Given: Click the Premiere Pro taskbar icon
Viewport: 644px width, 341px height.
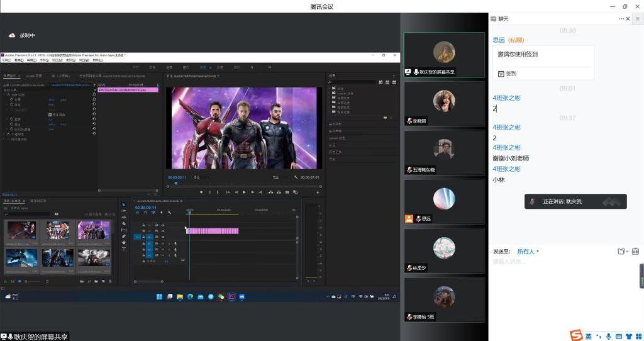Looking at the screenshot, I should tap(231, 296).
